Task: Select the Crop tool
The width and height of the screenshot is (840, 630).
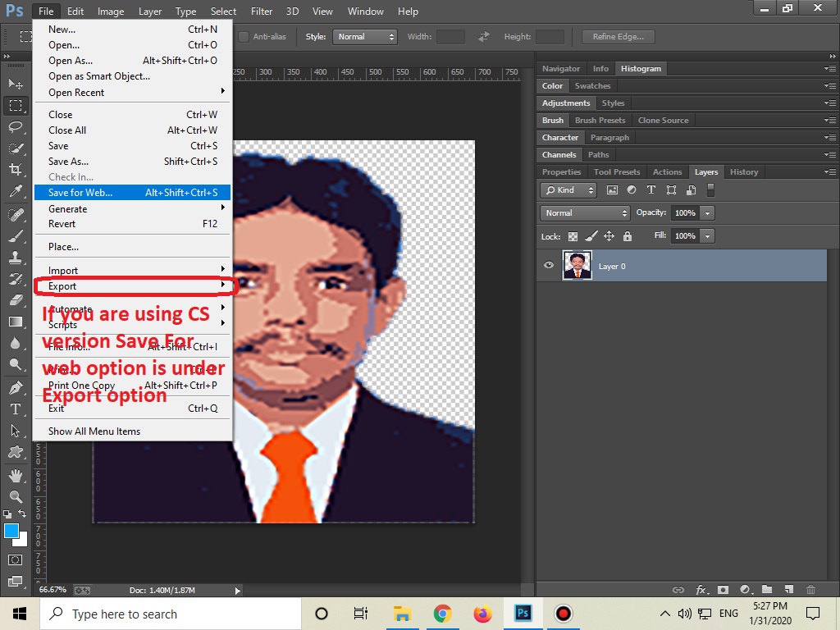Action: tap(16, 168)
